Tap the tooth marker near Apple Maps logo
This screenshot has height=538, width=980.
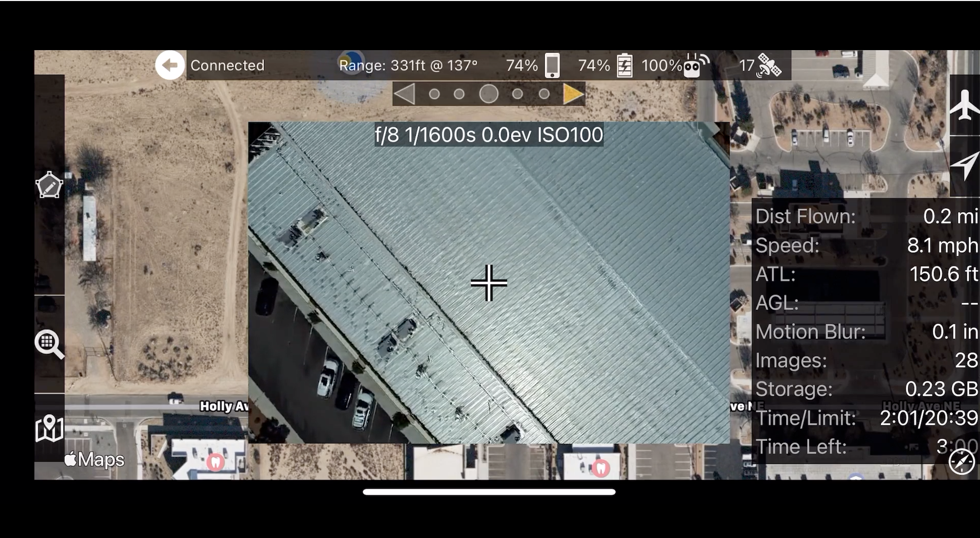(215, 462)
